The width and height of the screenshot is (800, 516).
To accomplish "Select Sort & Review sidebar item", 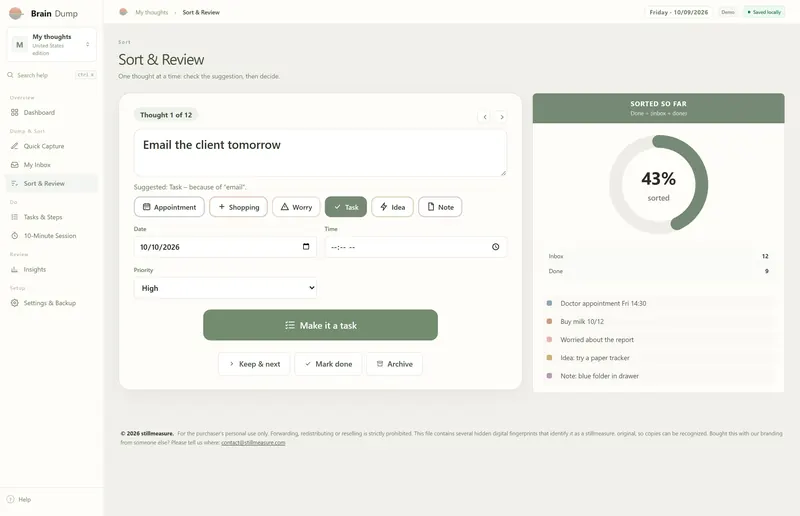I will point(52,183).
